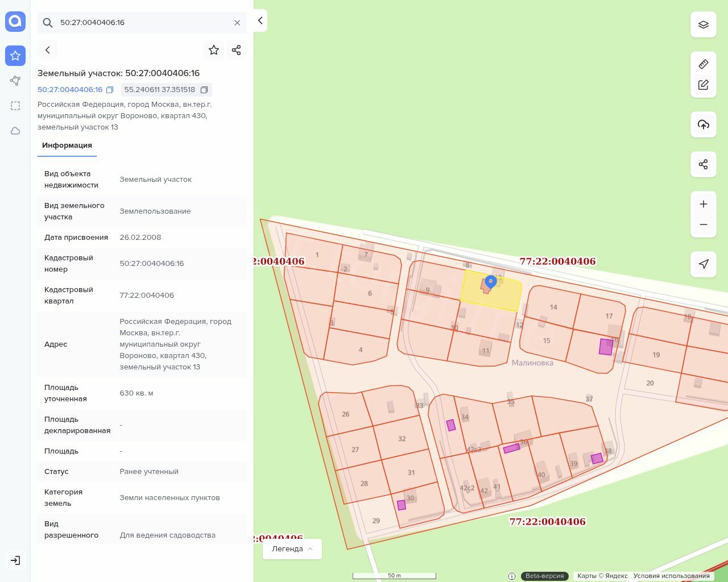This screenshot has width=728, height=582.
Task: Copy the coordinates 55.240611 37.351518
Action: 205,90
